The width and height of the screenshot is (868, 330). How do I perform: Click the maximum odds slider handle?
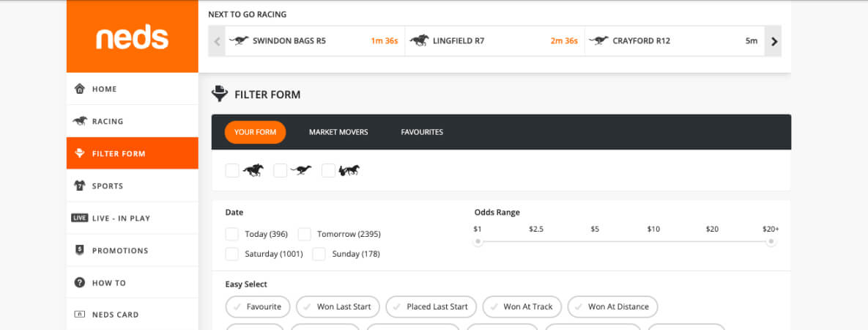771,241
